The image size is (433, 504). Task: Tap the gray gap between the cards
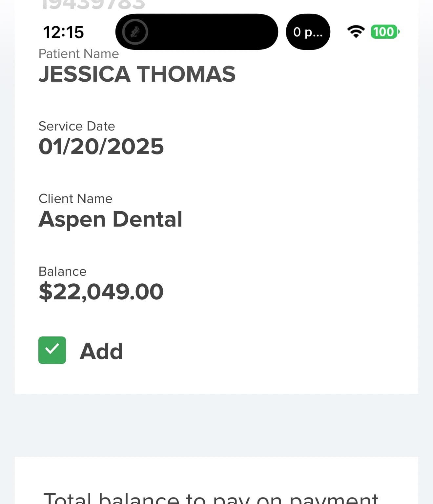(216, 425)
